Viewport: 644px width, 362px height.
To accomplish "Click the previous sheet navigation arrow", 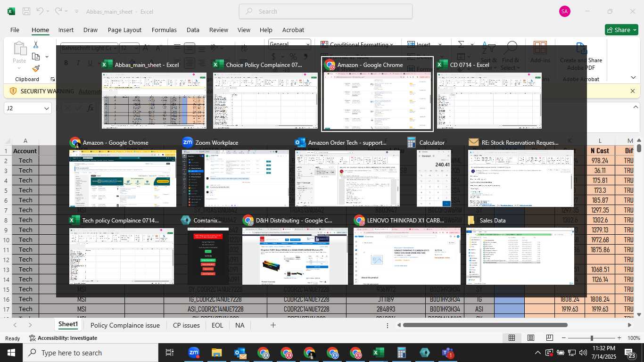I will click(15, 325).
